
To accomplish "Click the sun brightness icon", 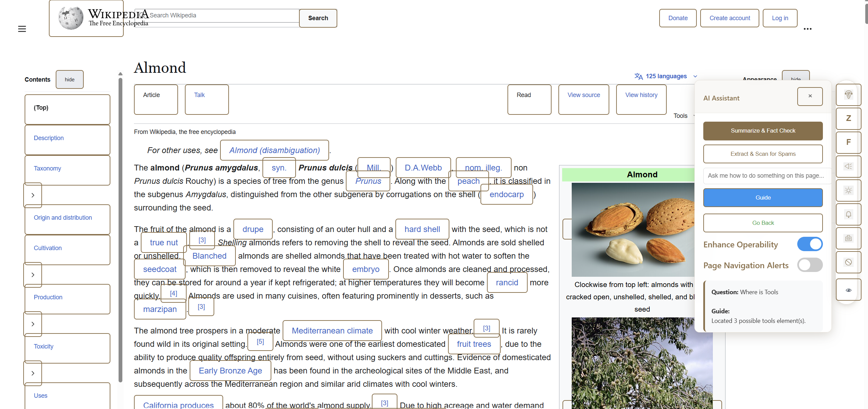I will click(848, 190).
